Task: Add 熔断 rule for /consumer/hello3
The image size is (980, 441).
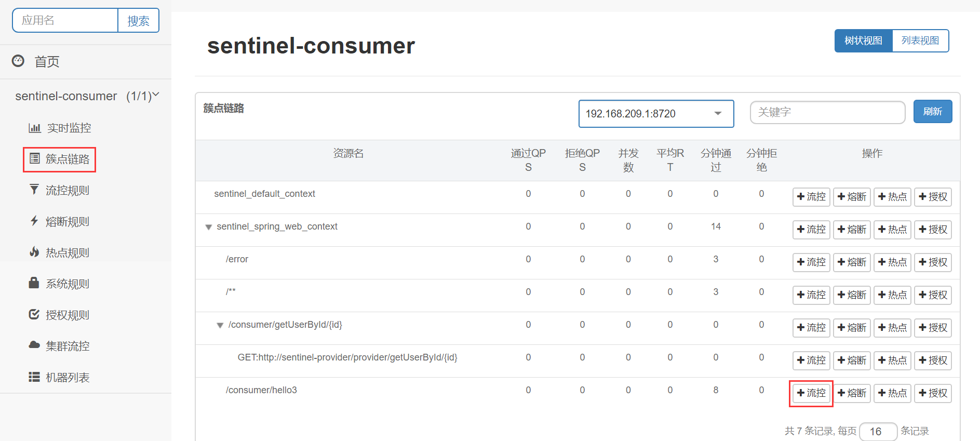Action: (x=852, y=393)
